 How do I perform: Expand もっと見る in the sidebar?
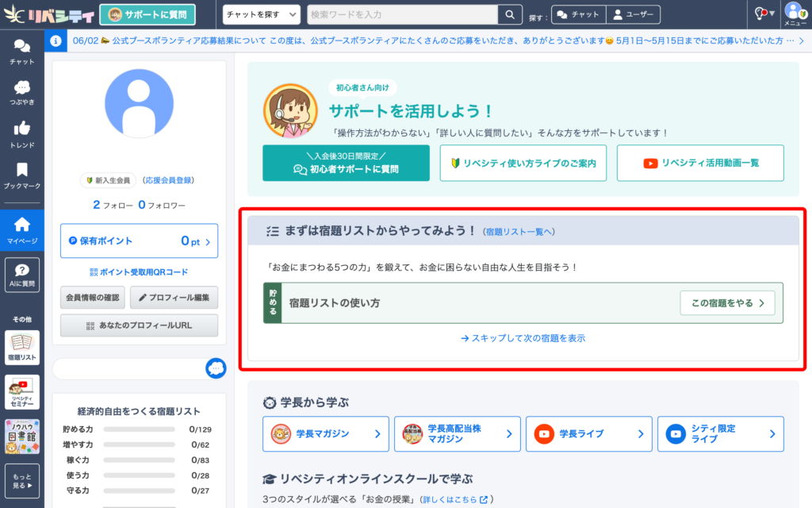(x=21, y=481)
